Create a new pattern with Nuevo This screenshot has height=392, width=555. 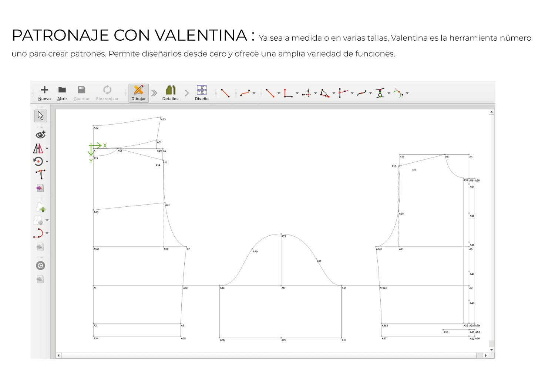44,93
